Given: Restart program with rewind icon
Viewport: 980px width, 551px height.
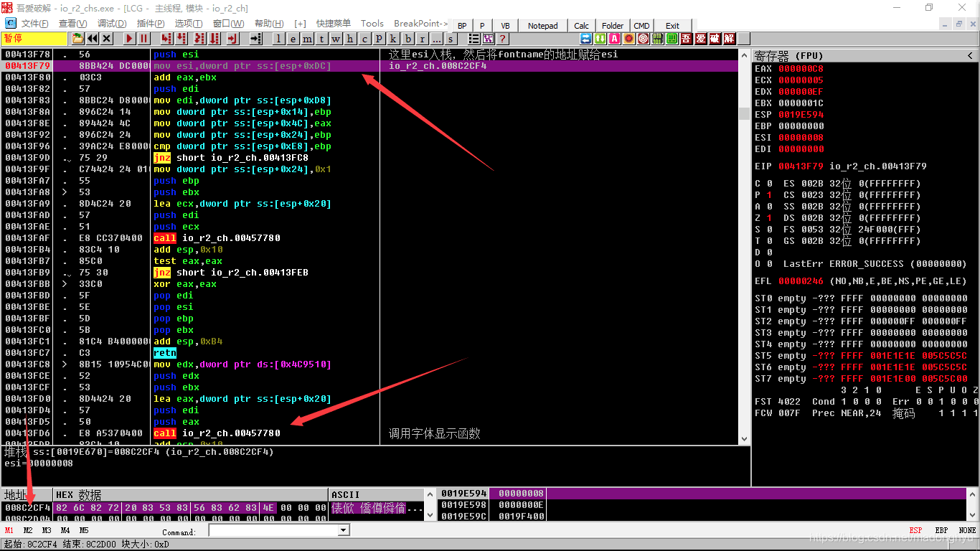Looking at the screenshot, I should click(92, 39).
